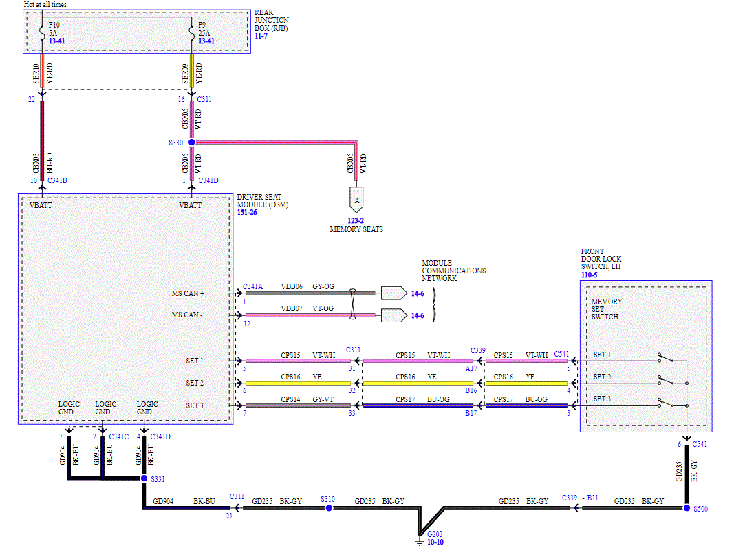Follow the 123-2 Memory Seats link
Screen dimensions: 756x548
pyautogui.click(x=356, y=220)
